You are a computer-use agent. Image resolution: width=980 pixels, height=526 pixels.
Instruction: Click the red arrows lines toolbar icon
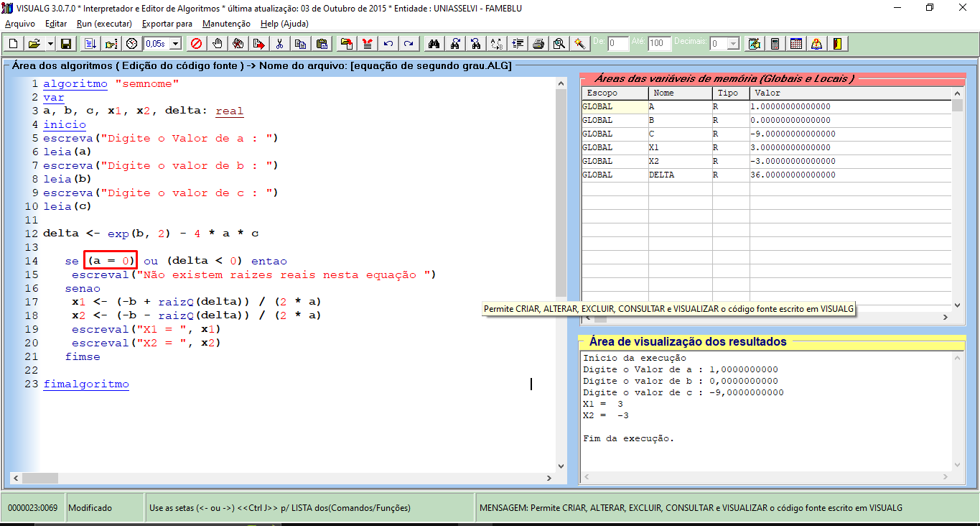click(367, 44)
